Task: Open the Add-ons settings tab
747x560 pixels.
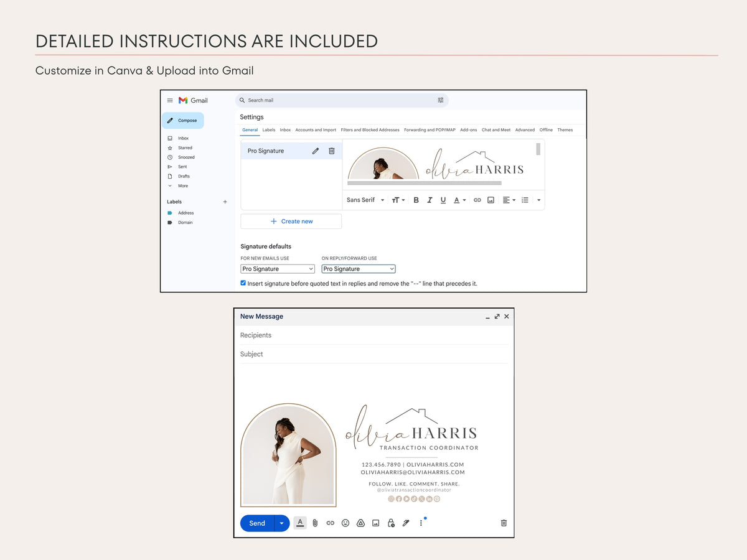Action: [x=469, y=130]
